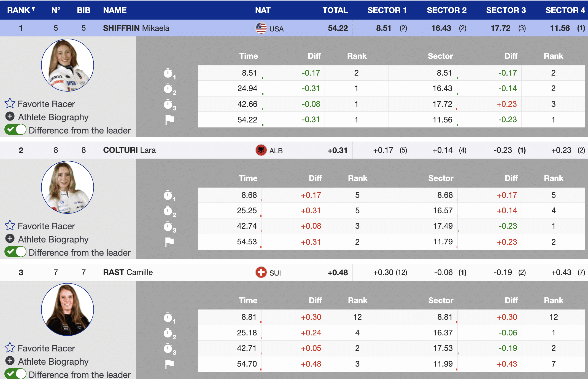The width and height of the screenshot is (588, 379).
Task: Click Shiffrin's first intermediate stopwatch icon
Action: [168, 73]
